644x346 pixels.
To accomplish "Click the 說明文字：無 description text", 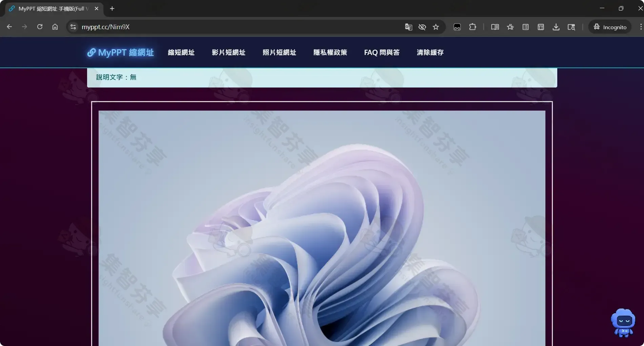I will point(116,77).
